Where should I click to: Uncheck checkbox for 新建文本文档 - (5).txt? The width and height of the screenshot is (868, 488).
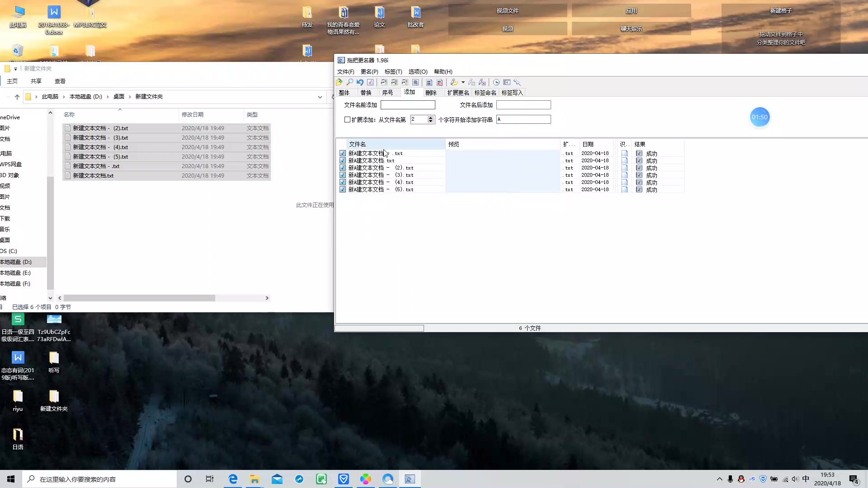click(x=343, y=190)
